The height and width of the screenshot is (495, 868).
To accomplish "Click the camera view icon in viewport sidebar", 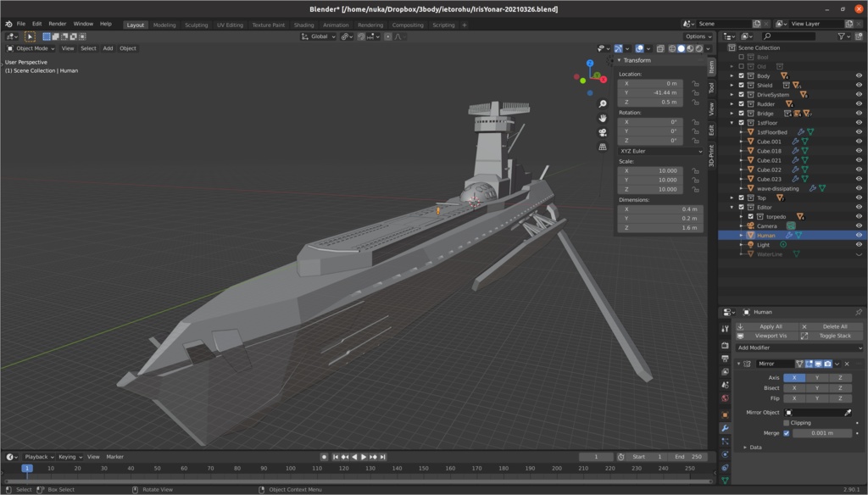I will [x=602, y=132].
